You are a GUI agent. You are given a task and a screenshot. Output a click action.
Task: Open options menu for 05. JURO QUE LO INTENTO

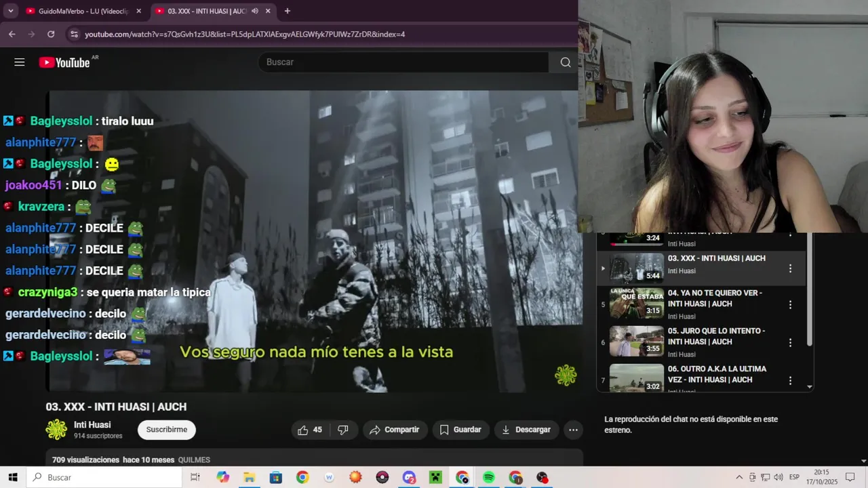[x=790, y=343]
